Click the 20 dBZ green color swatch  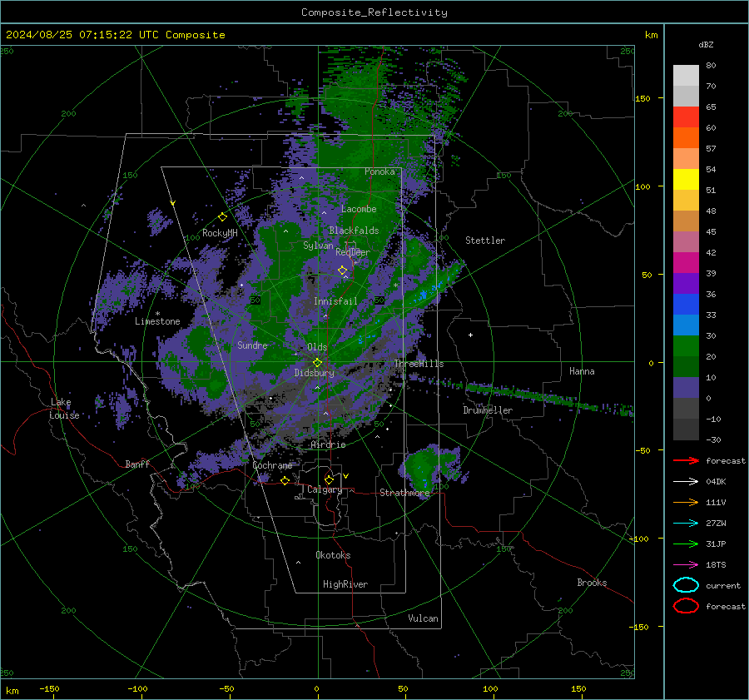(686, 345)
